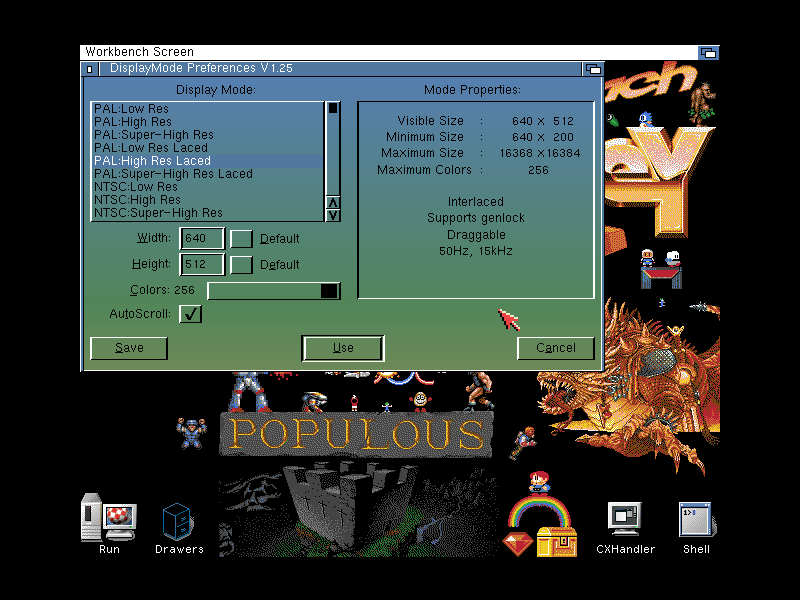Screen dimensions: 800x600
Task: Select NTSC:Super-High Res display mode
Action: [x=207, y=213]
